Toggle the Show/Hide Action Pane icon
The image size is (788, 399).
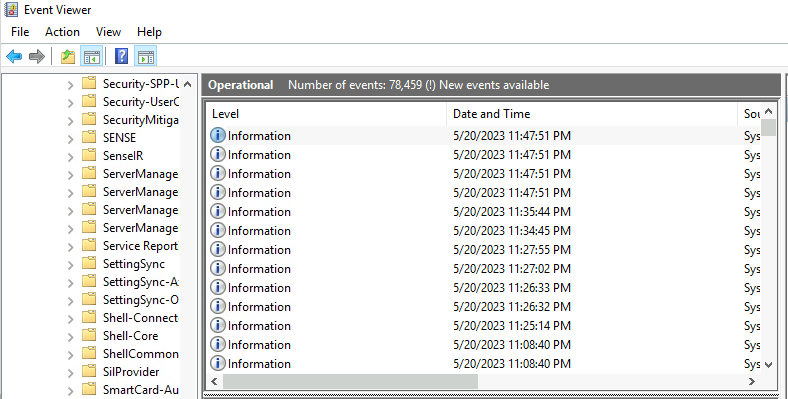pos(146,56)
